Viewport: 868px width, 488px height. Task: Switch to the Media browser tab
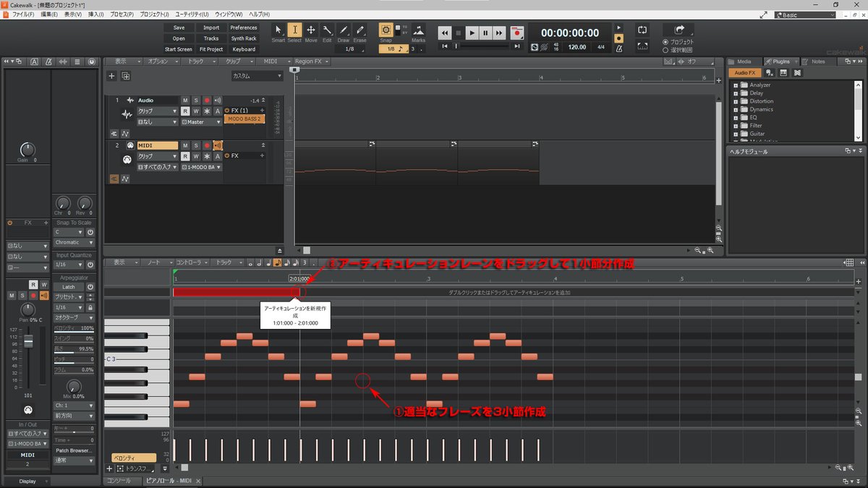(744, 61)
